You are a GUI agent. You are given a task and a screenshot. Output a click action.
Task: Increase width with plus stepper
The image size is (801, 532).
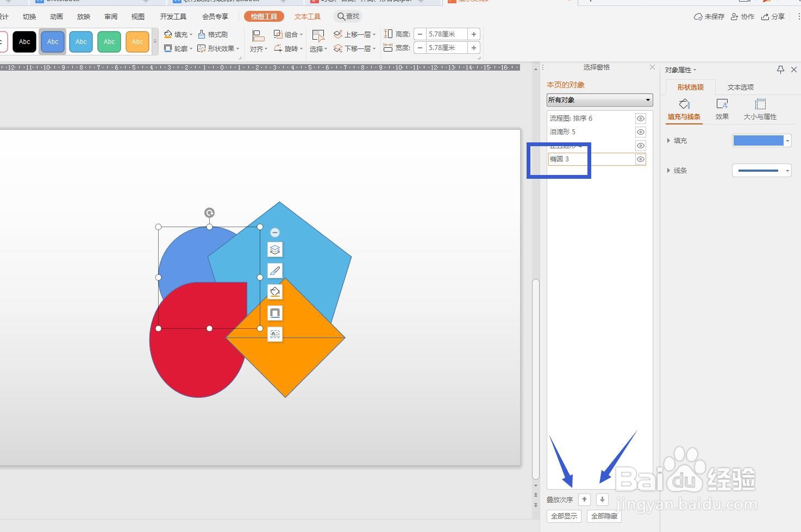[x=474, y=48]
